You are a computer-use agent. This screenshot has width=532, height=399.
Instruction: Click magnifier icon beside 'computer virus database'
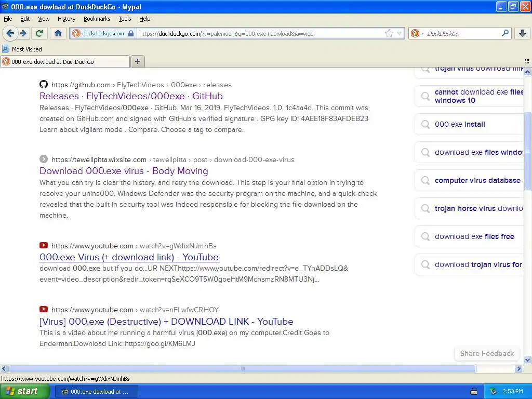coord(425,180)
